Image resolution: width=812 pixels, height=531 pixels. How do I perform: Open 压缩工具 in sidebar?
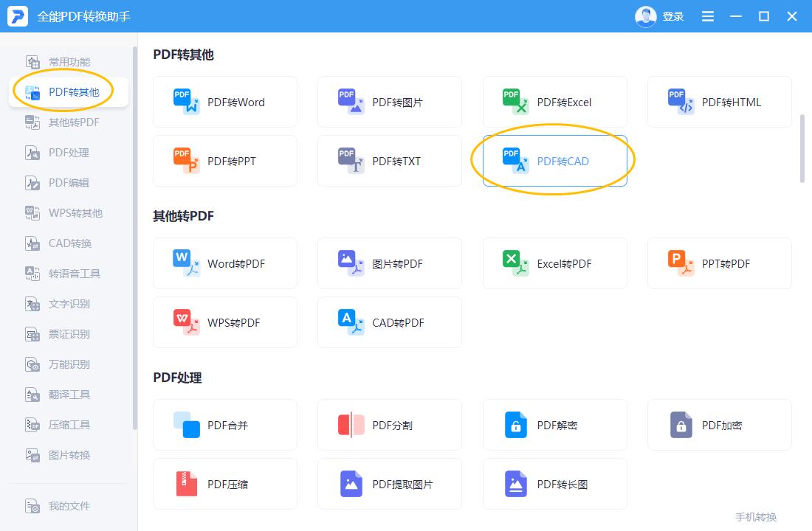tap(69, 425)
